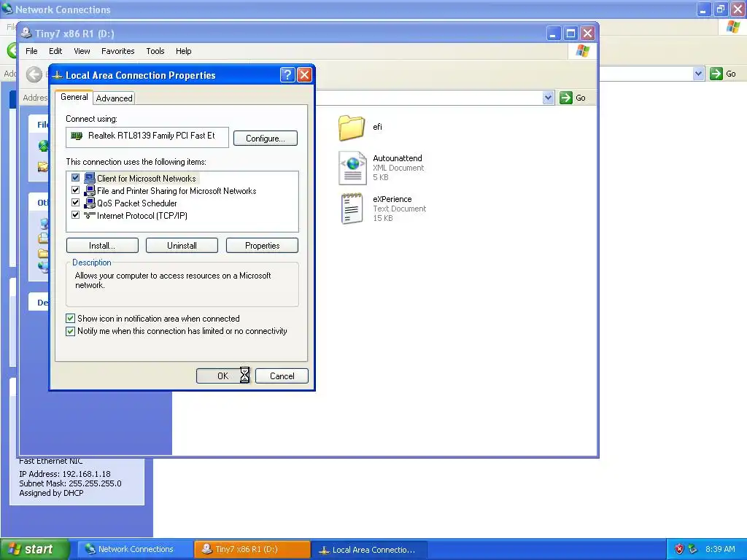Viewport: 747px width, 560px height.
Task: Switch to Network Connections taskbar button
Action: [136, 549]
